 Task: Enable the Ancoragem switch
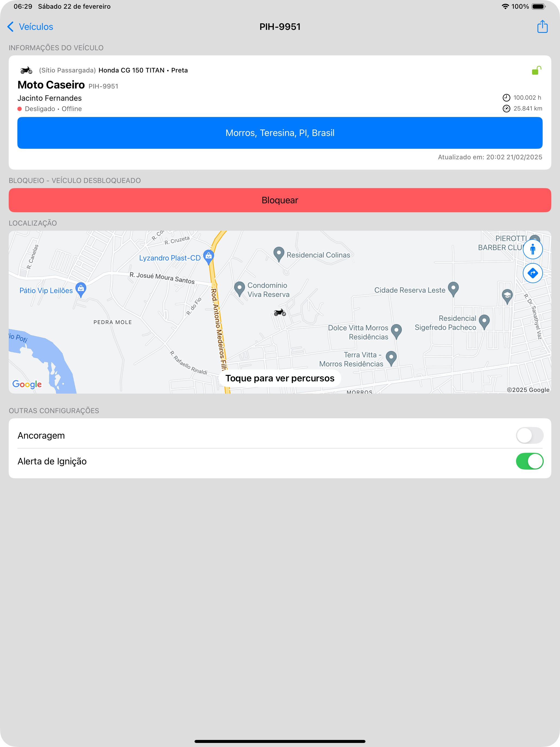(x=530, y=435)
